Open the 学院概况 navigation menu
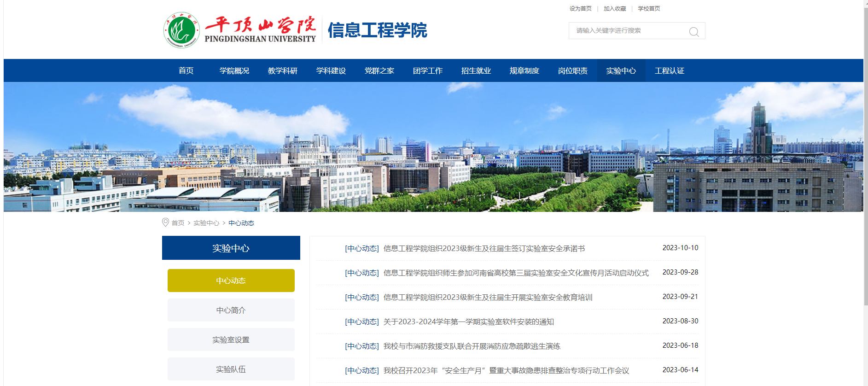The image size is (868, 386). [x=234, y=70]
